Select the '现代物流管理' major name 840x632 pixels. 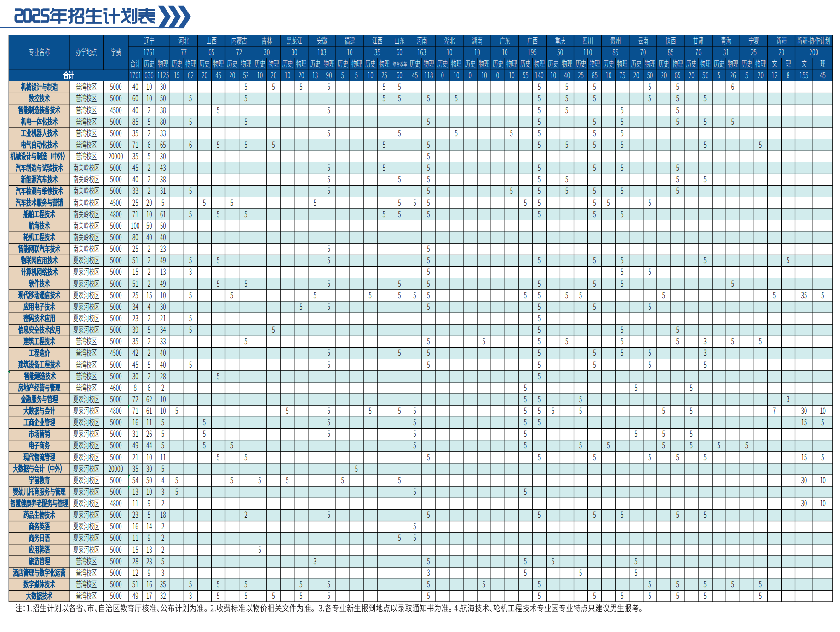coord(39,457)
